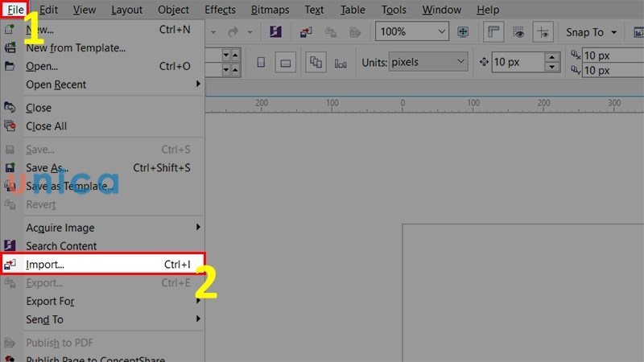Click the Current Page layout icon
The width and height of the screenshot is (644, 362).
341,63
